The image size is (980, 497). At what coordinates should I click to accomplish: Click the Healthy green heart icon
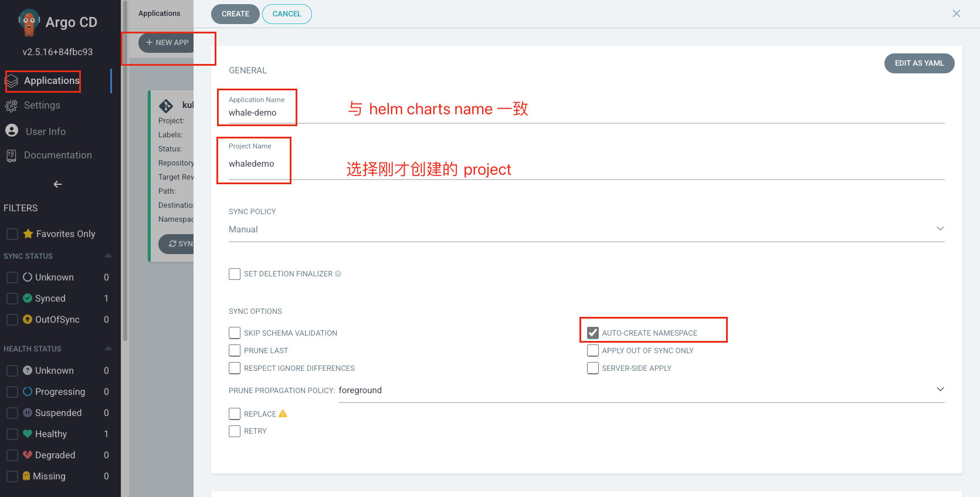(28, 434)
